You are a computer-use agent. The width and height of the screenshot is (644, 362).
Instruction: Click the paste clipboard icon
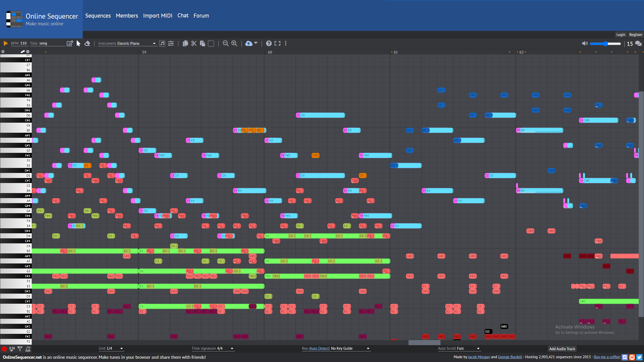coord(203,43)
